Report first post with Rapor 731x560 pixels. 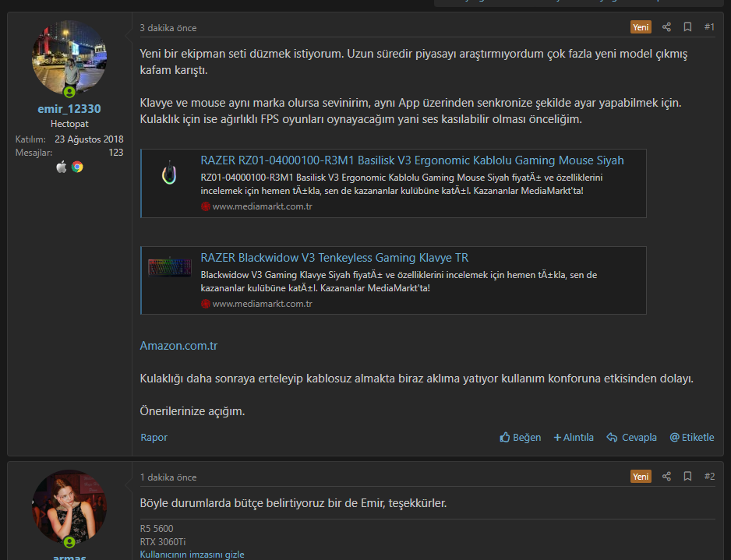pos(154,438)
